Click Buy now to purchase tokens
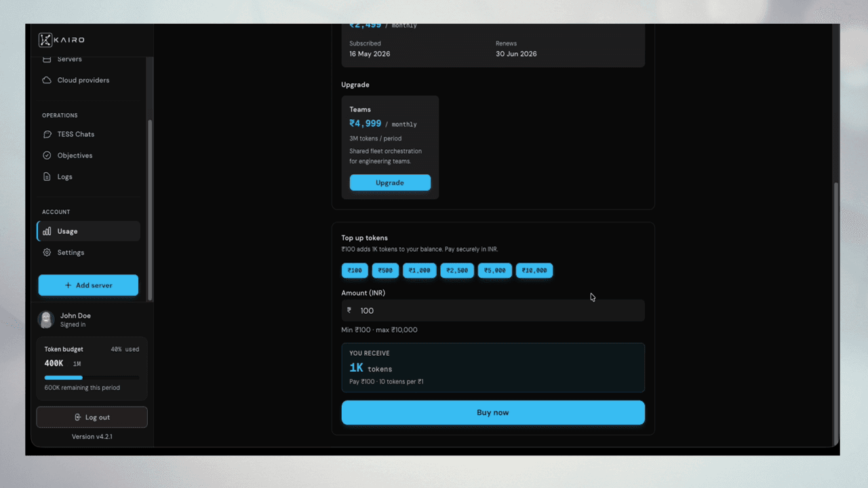868x488 pixels. coord(493,412)
